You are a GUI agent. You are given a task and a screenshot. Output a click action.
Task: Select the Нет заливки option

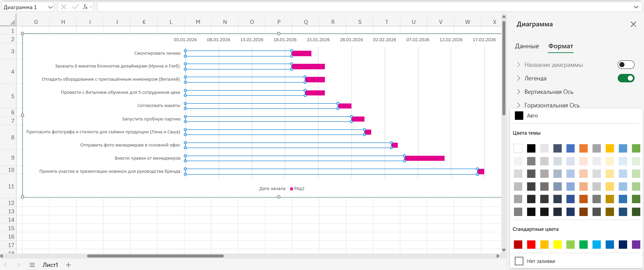click(541, 261)
